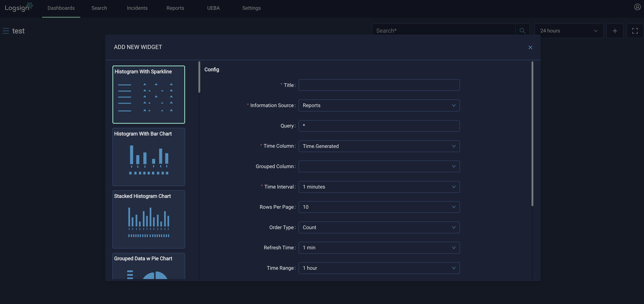Viewport: 644px width, 304px height.
Task: Open the Reports tab
Action: click(x=175, y=8)
